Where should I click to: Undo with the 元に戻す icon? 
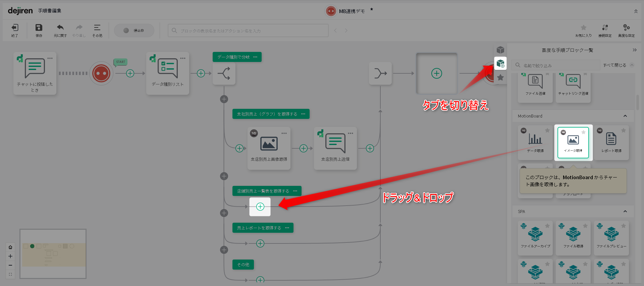[x=60, y=30]
